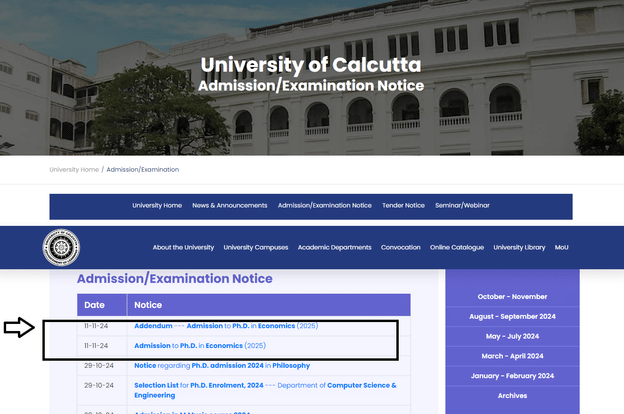
Task: Select March - April 2024 sidebar period
Action: [x=512, y=356]
